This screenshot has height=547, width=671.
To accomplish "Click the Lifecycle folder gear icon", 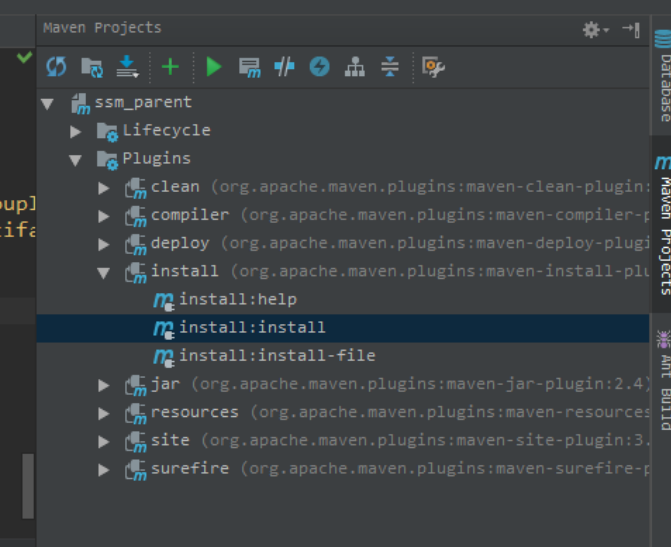I will click(x=107, y=132).
